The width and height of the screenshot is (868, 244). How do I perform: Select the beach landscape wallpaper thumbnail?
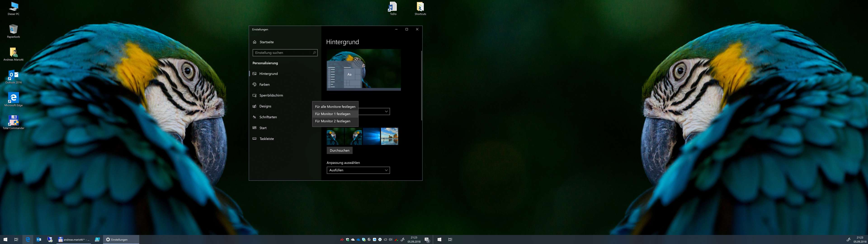[x=389, y=136]
